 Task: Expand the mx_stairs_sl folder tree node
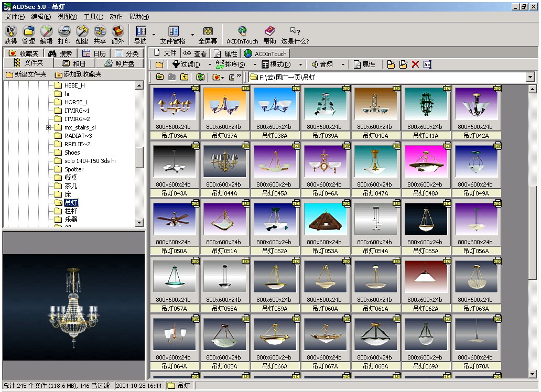tap(48, 127)
